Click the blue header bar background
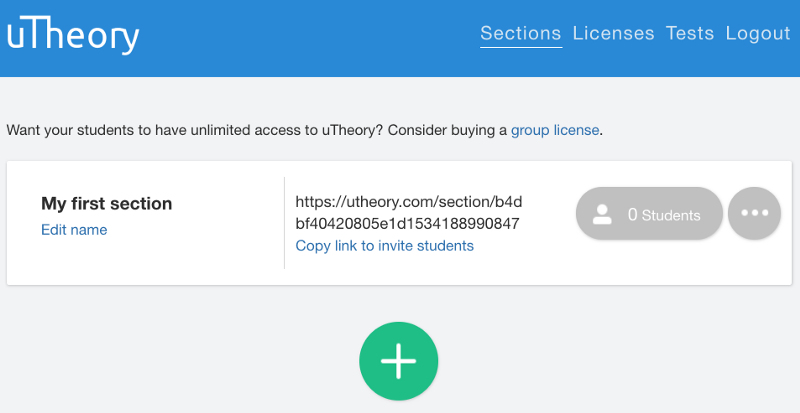Image resolution: width=800 pixels, height=413 pixels. click(x=306, y=38)
